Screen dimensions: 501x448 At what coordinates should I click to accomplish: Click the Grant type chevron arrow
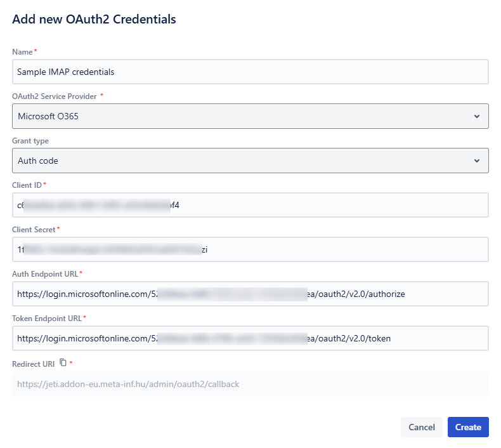(x=477, y=161)
